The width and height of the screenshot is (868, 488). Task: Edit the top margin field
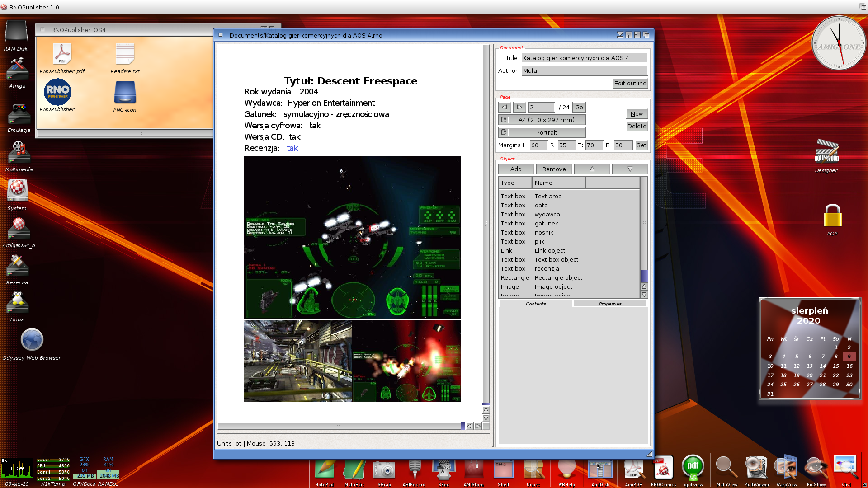point(594,145)
